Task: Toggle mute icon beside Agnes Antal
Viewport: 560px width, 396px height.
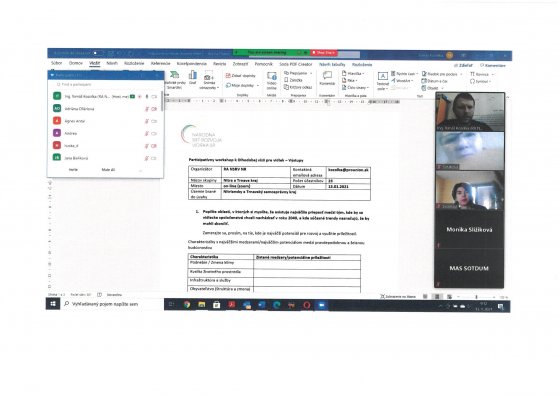Action: pos(146,121)
